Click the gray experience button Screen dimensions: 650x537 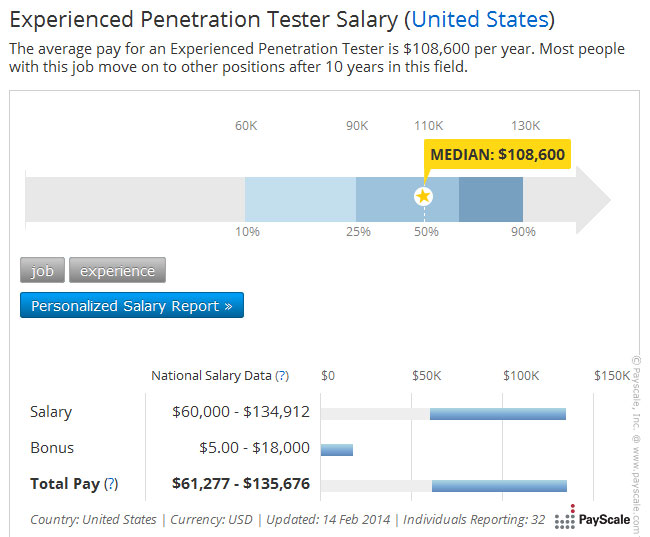(x=117, y=270)
